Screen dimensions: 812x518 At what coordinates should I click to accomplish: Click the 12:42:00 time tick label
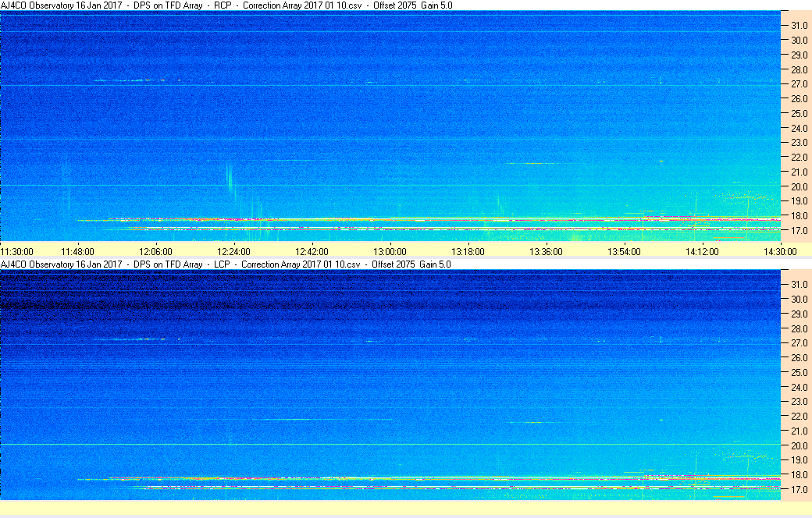click(312, 251)
